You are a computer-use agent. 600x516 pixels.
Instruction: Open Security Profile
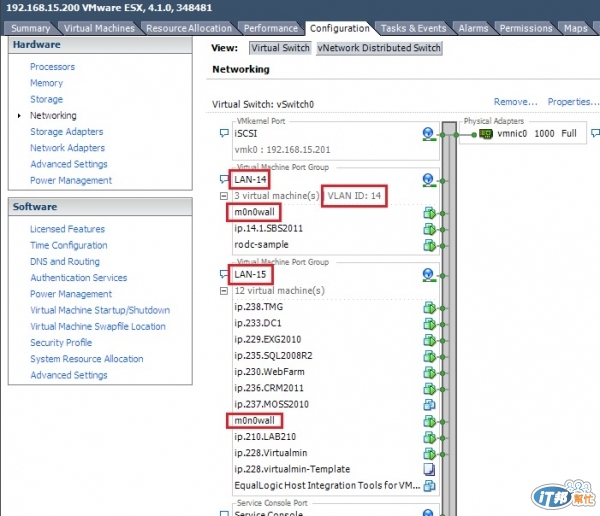(x=61, y=343)
